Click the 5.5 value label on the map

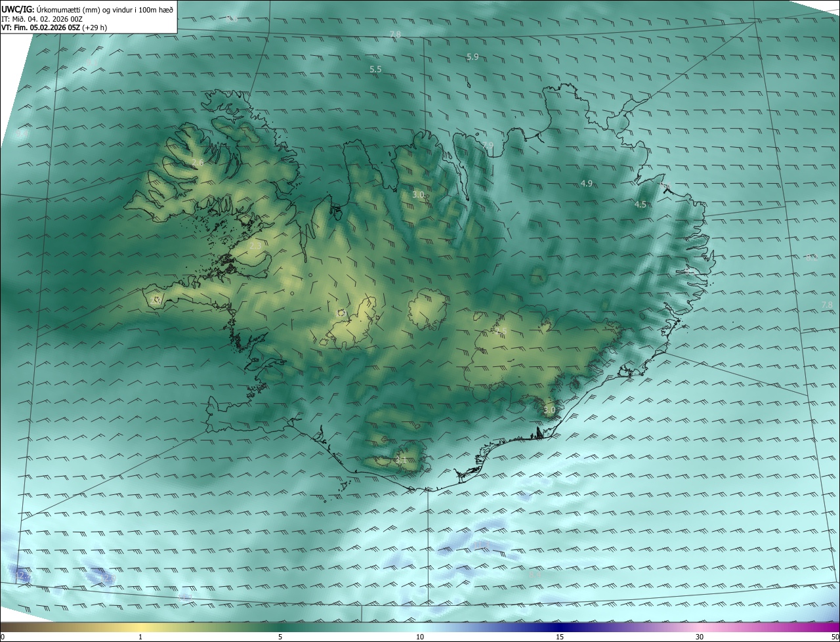pyautogui.click(x=375, y=69)
